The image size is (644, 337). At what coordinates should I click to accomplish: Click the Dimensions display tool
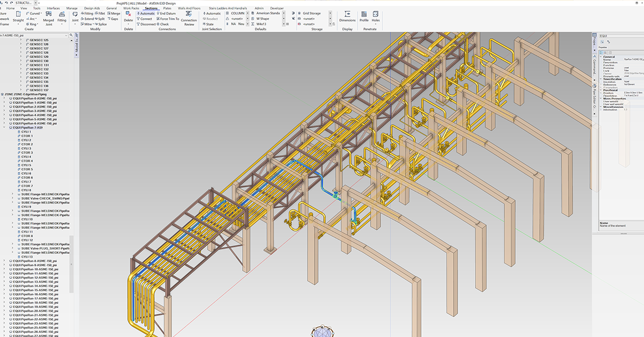coord(347,17)
